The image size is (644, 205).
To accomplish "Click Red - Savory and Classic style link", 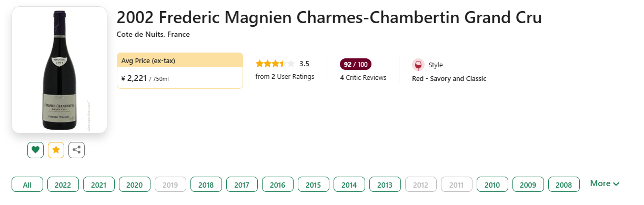I will click(449, 79).
